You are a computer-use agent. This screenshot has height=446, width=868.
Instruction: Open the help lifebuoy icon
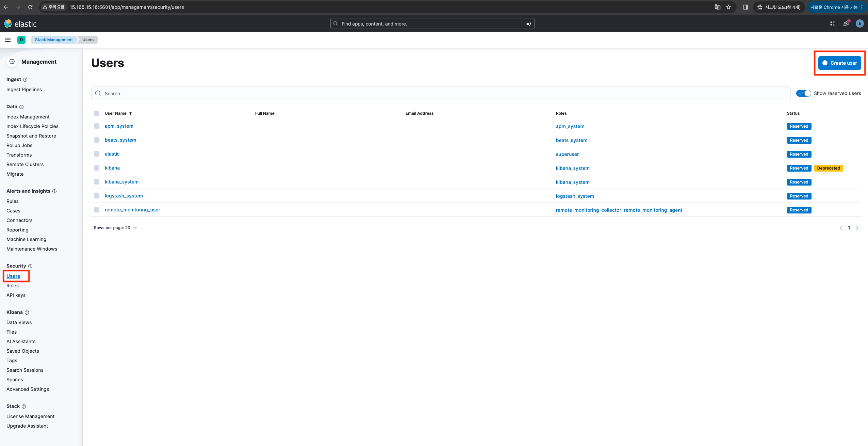click(832, 23)
